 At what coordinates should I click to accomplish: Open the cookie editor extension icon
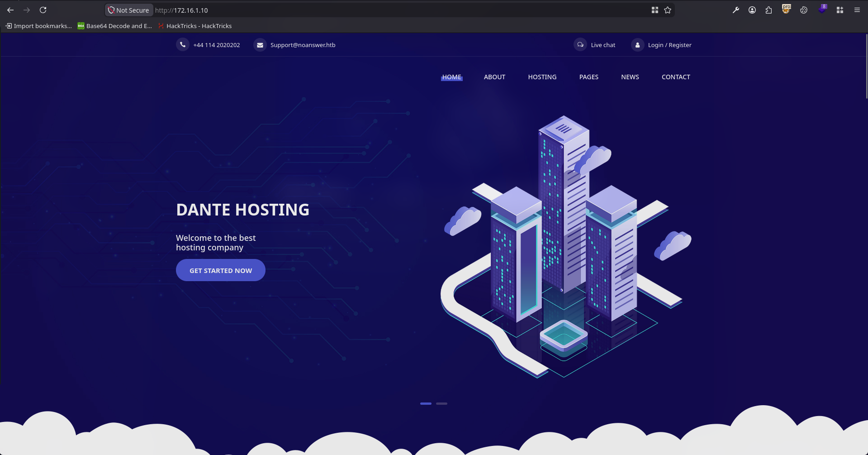coord(804,10)
